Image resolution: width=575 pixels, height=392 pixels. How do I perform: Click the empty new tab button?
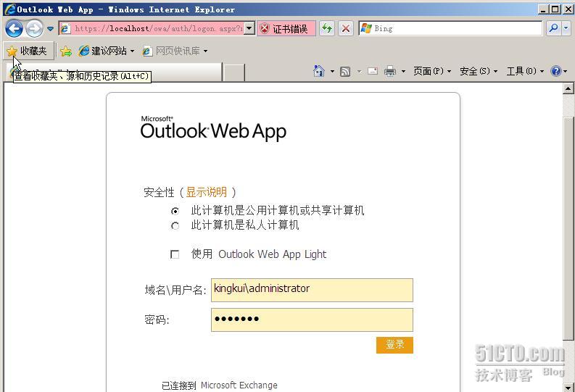pyautogui.click(x=234, y=72)
